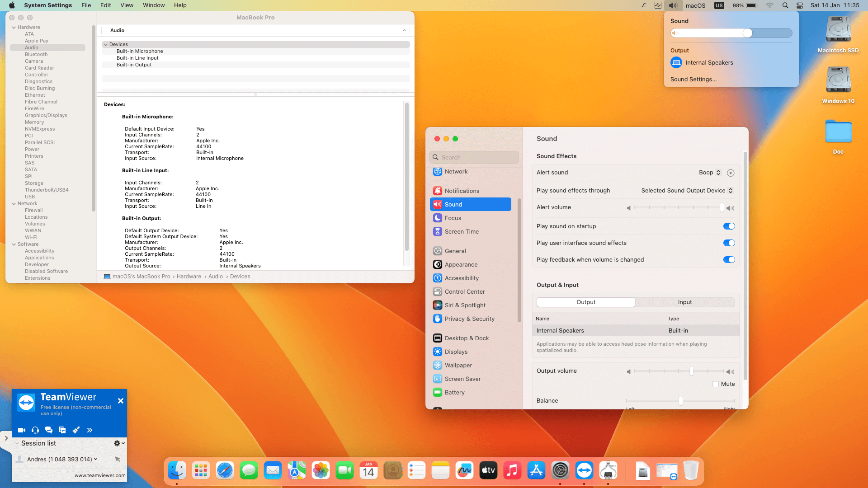The width and height of the screenshot is (868, 488).
Task: Toggle Play sound on startup
Action: coord(729,226)
